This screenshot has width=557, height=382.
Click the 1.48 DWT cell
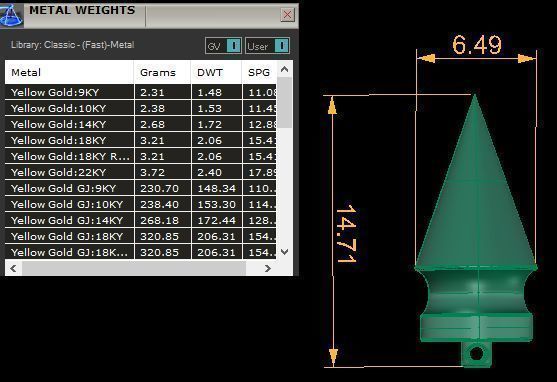tap(217, 92)
